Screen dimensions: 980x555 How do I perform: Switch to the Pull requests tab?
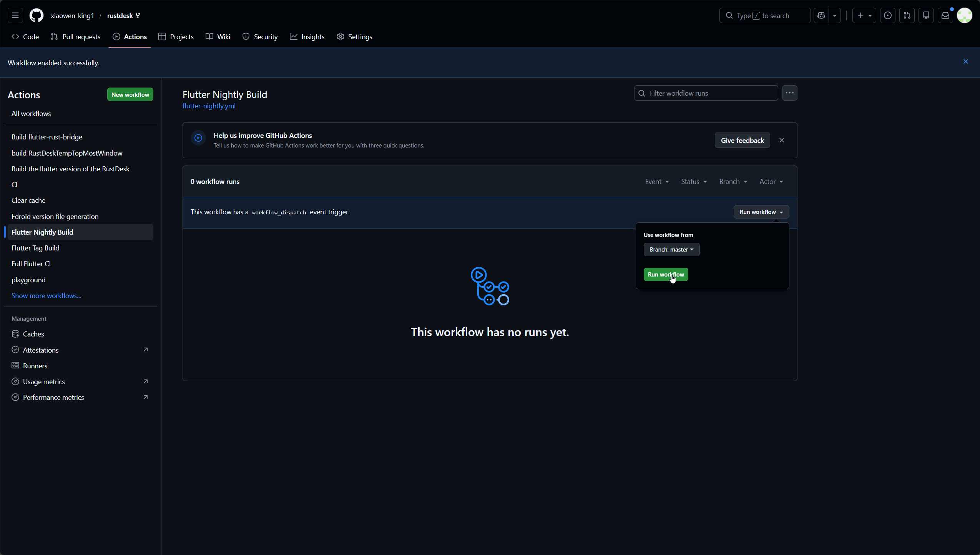tap(76, 37)
